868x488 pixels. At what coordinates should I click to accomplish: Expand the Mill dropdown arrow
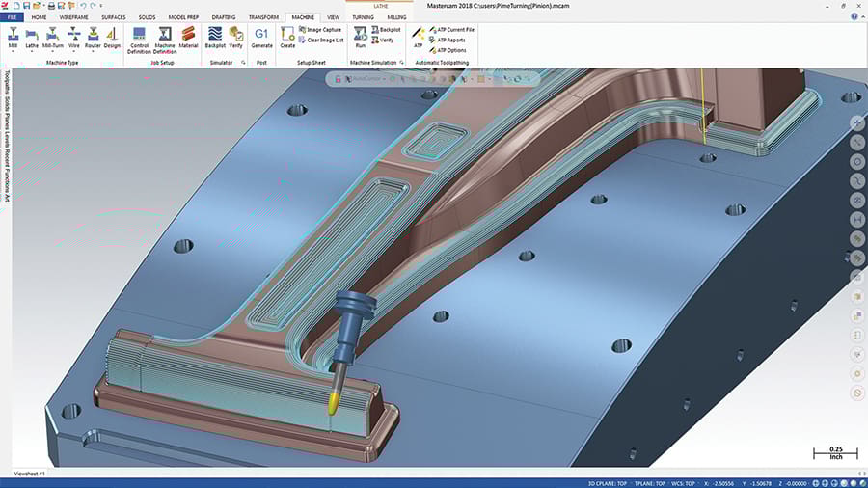(13, 51)
